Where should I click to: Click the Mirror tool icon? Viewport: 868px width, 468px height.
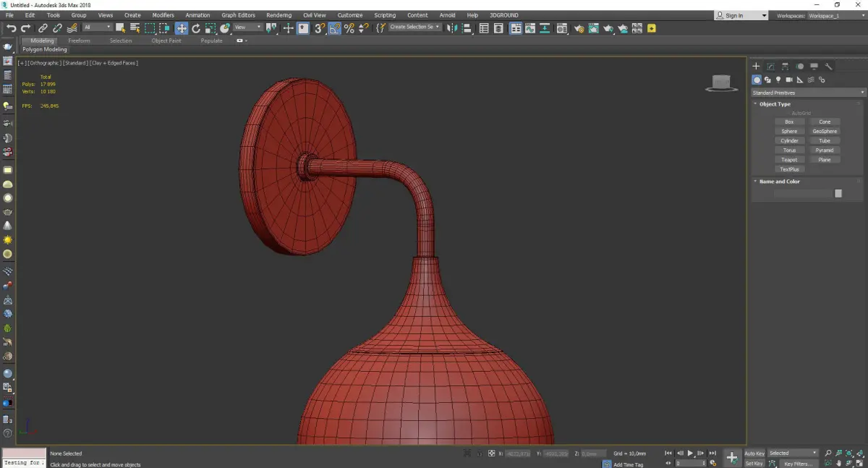[452, 28]
